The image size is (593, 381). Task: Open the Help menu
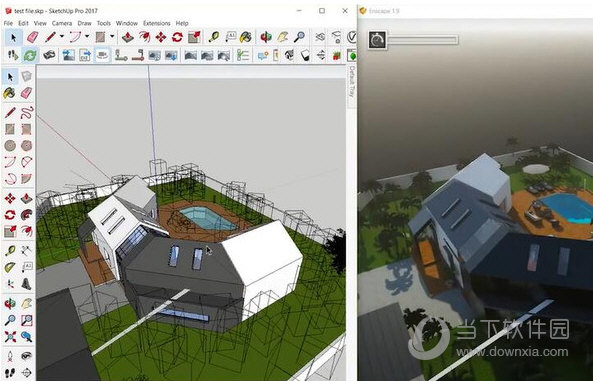182,23
